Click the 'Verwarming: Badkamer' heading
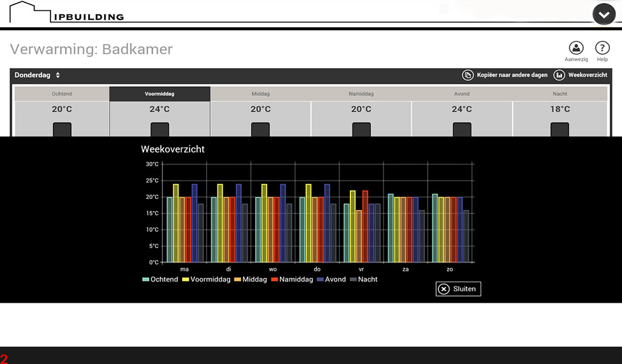Image resolution: width=622 pixels, height=364 pixels. pos(91,49)
